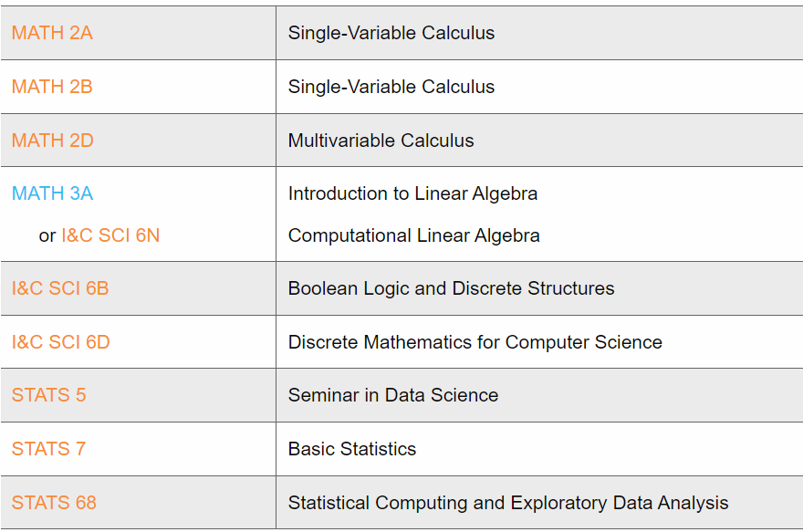Click the I&C SCI 6D link
Viewport: 803px width, 532px height.
coord(60,343)
